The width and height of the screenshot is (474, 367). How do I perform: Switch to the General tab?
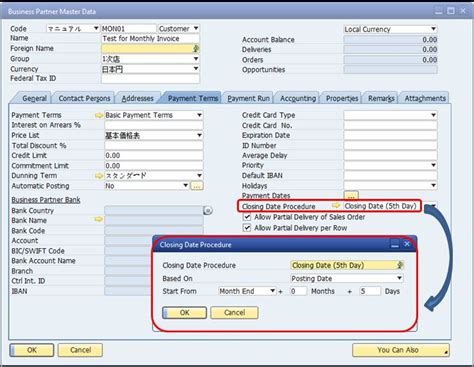click(x=34, y=98)
